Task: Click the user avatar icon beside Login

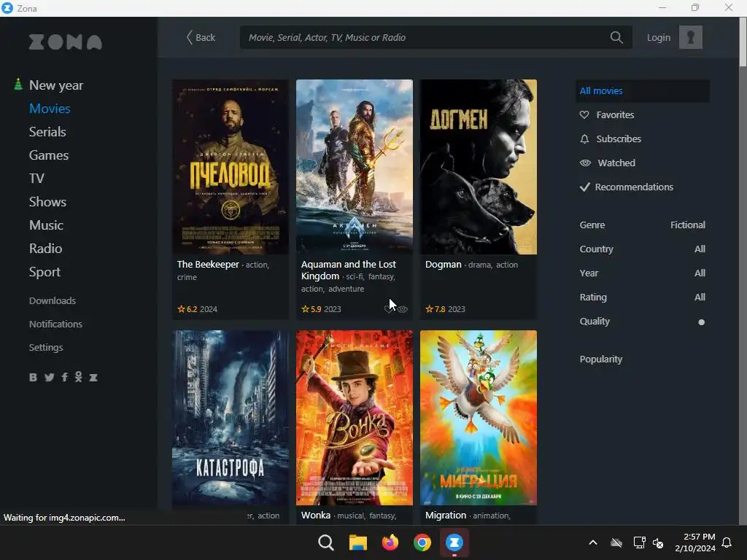Action: point(690,37)
